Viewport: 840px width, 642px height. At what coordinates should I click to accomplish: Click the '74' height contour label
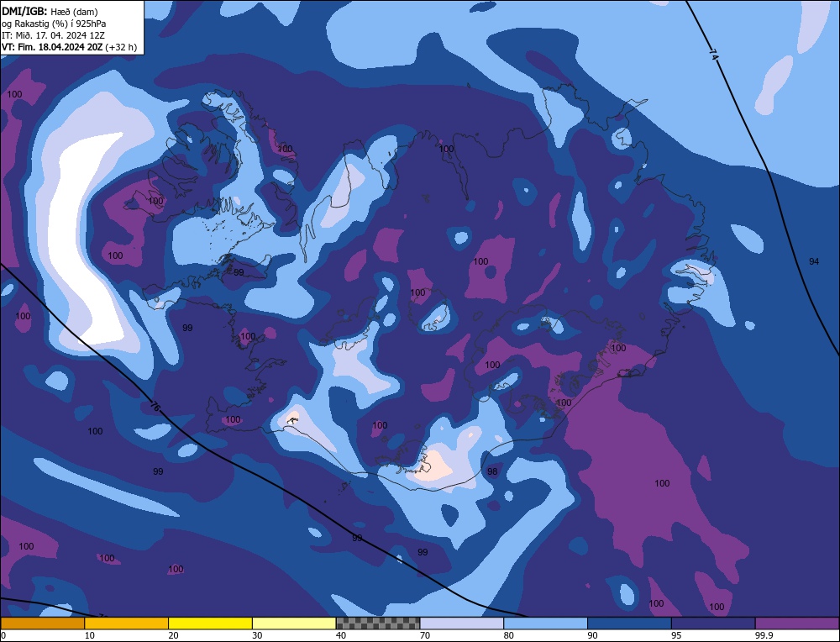tap(713, 55)
